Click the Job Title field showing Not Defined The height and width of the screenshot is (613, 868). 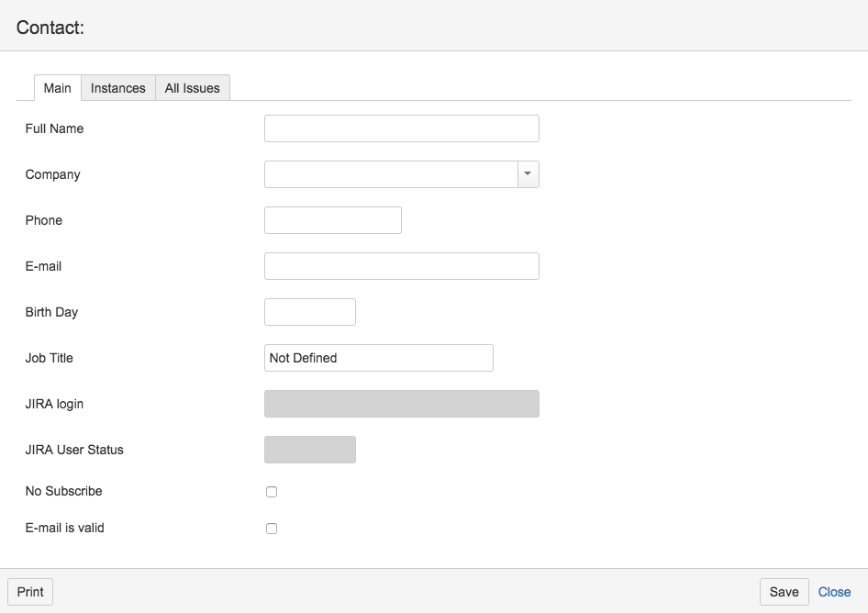[x=378, y=358]
